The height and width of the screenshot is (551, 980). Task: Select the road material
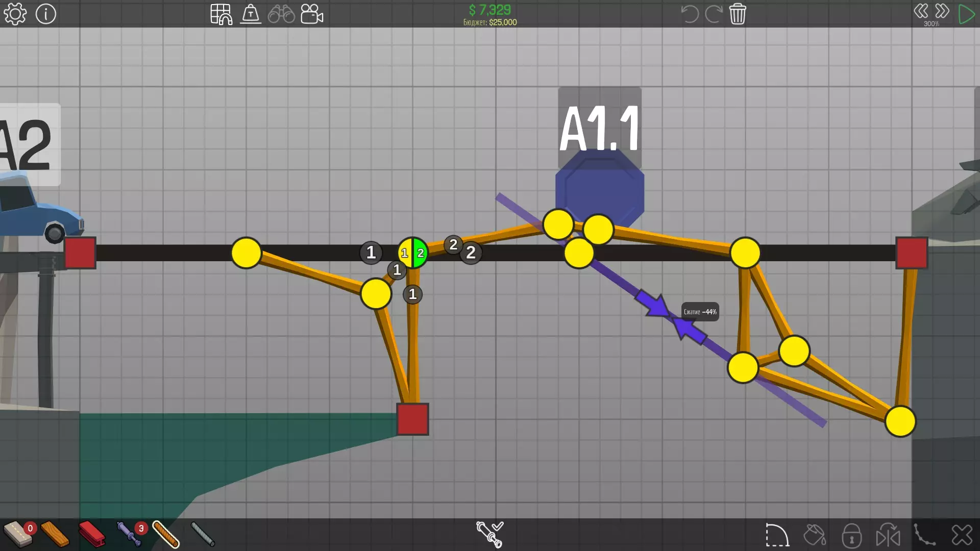(18, 534)
